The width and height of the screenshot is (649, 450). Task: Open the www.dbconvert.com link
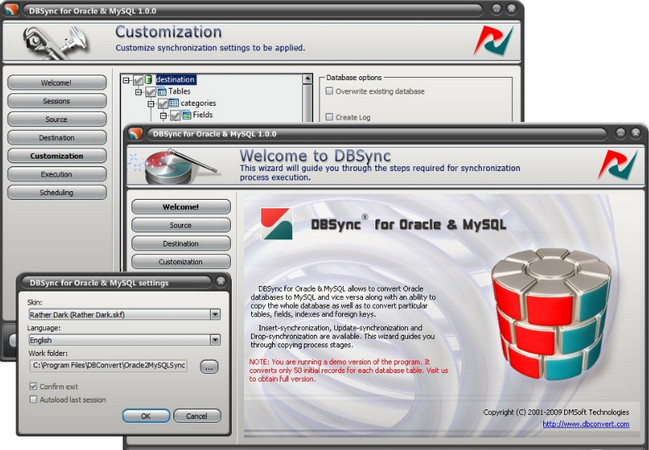(x=586, y=424)
